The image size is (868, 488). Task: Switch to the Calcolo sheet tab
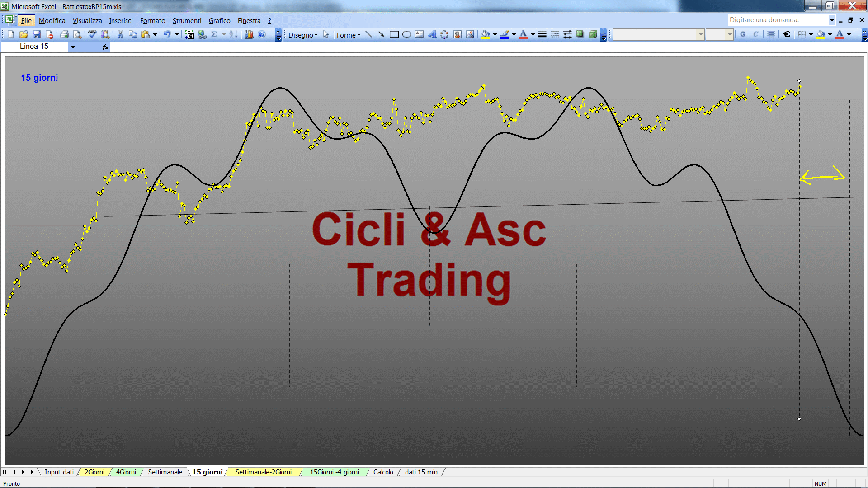pos(383,472)
